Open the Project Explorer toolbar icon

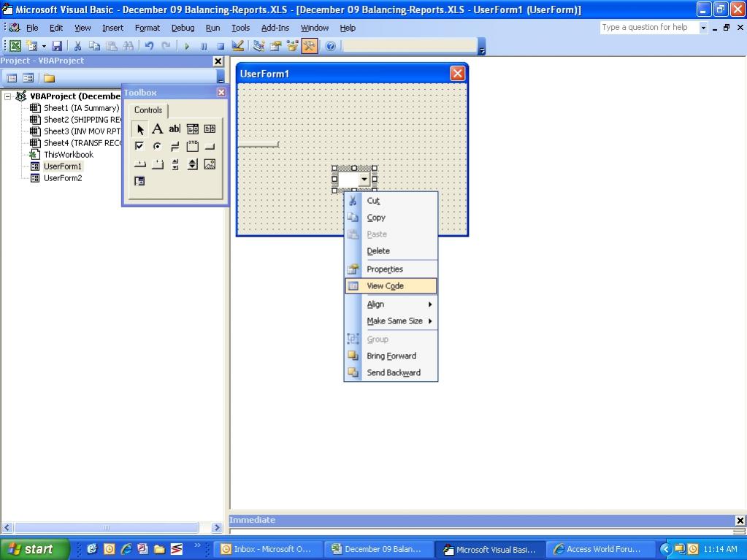[x=259, y=46]
